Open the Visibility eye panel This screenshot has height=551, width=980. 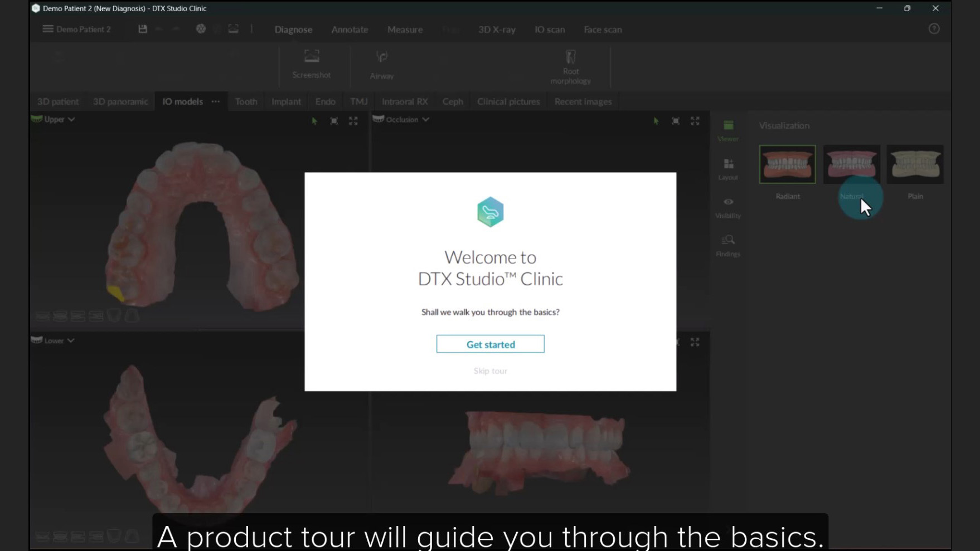pyautogui.click(x=728, y=208)
